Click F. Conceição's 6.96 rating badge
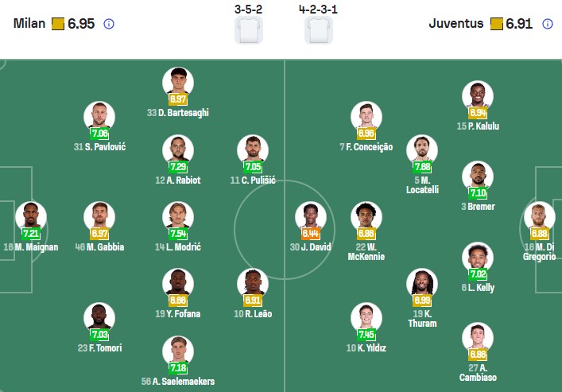This screenshot has height=392, width=562. 366,134
